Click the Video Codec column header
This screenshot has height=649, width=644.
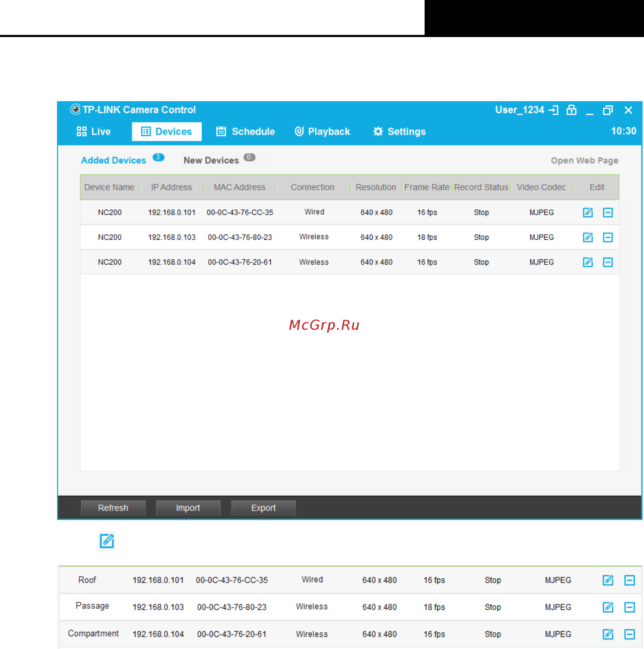coord(541,187)
